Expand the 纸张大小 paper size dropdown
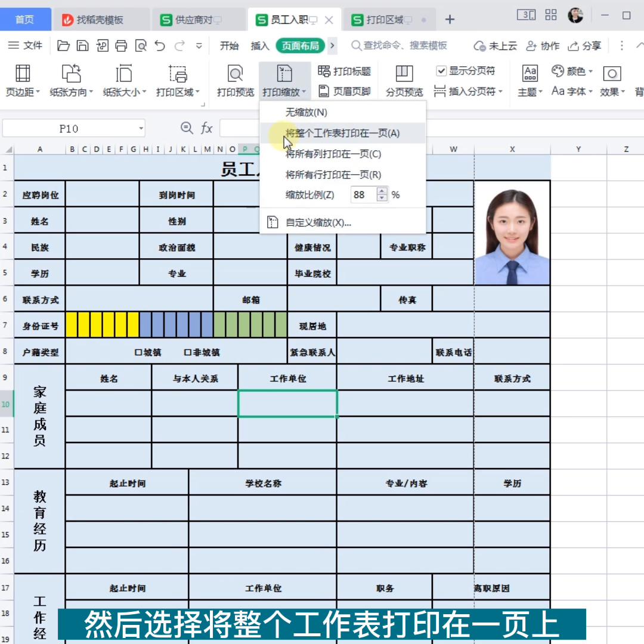 [x=123, y=79]
